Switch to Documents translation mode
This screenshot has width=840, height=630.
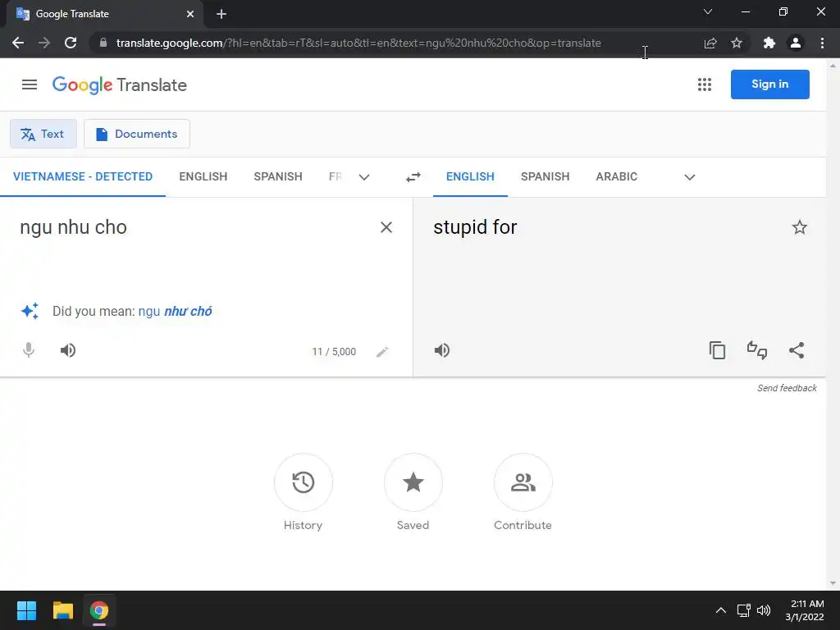coord(137,134)
